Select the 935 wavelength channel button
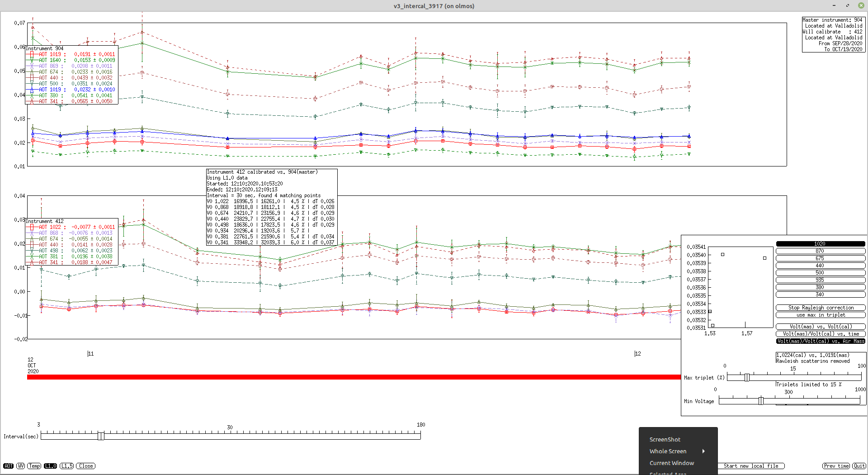This screenshot has width=868, height=475. (x=820, y=280)
